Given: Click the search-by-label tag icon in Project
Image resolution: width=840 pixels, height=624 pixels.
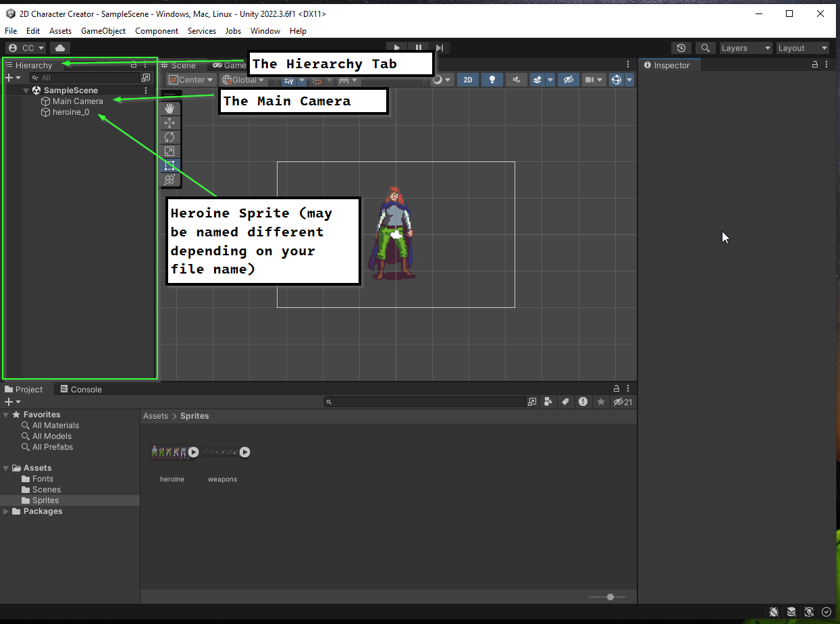Looking at the screenshot, I should [565, 402].
